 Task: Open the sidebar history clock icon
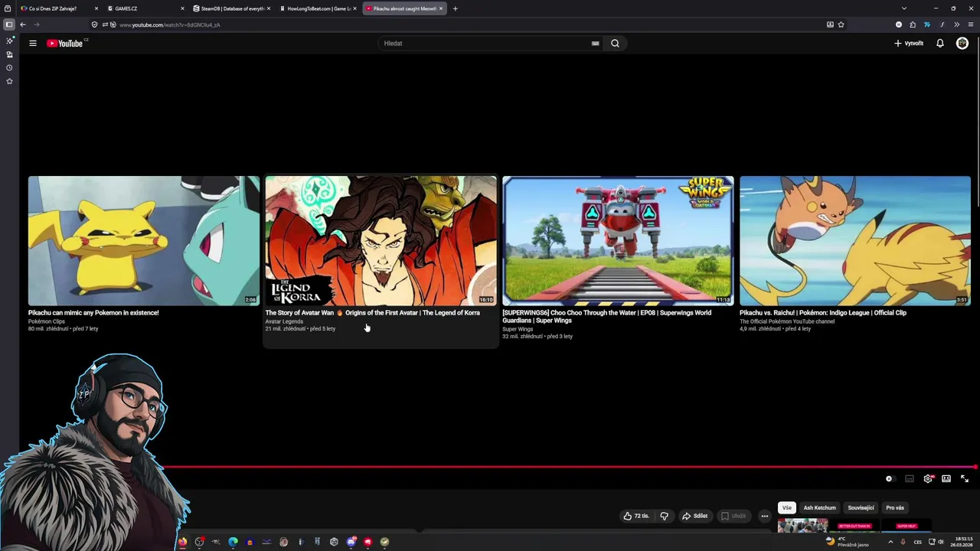coord(9,67)
